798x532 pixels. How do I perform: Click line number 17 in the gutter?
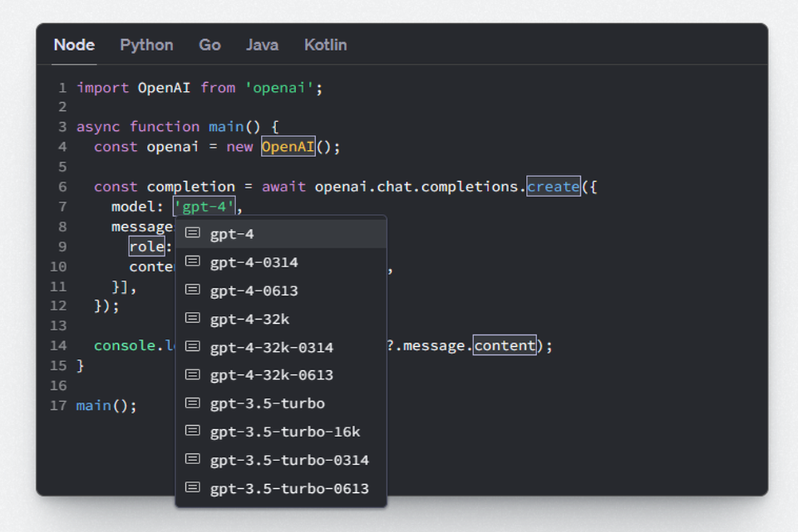(x=58, y=406)
